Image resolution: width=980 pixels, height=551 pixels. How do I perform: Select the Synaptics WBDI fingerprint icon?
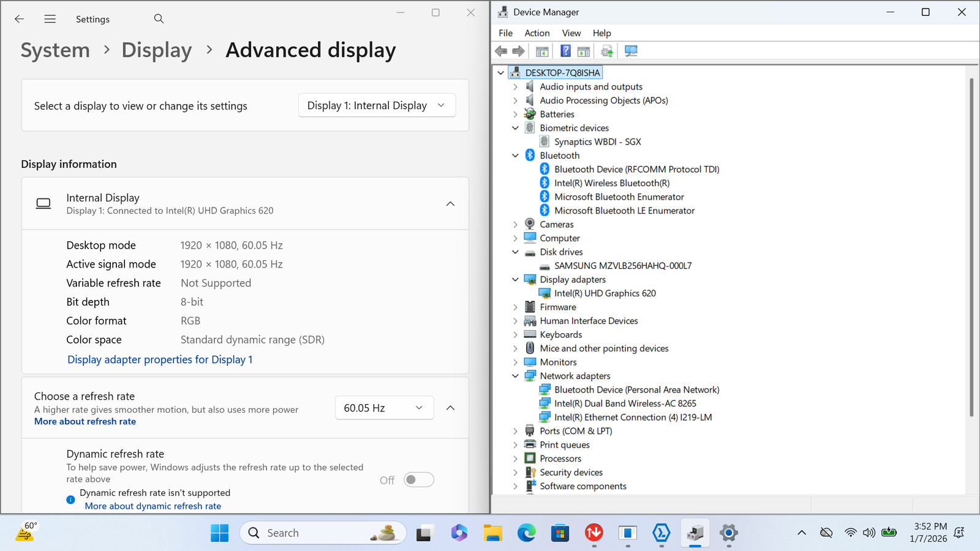(x=545, y=141)
